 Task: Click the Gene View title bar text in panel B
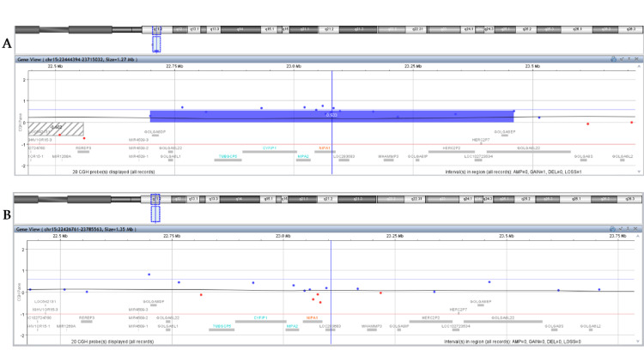pos(76,229)
